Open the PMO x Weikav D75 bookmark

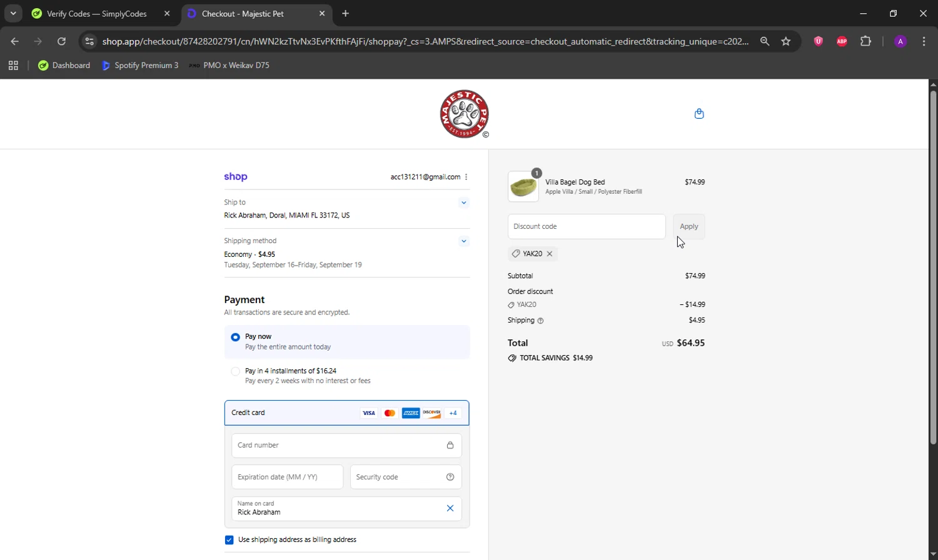[x=229, y=65]
